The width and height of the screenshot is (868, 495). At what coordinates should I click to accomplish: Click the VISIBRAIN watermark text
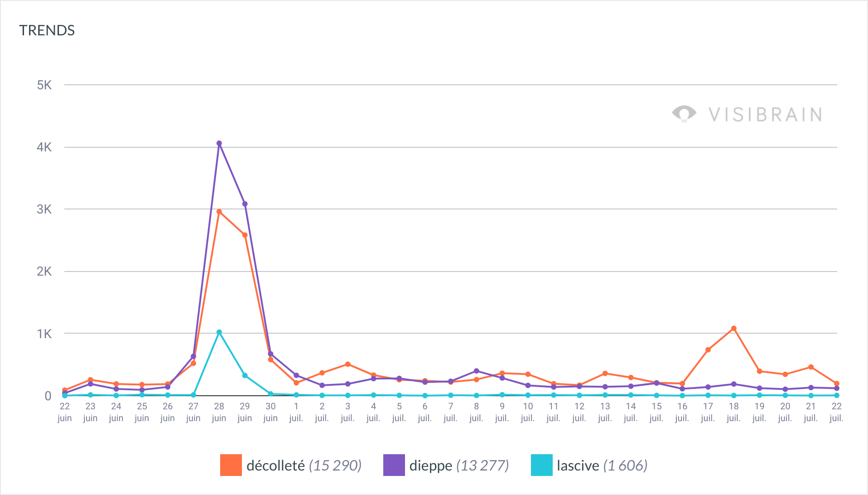(765, 115)
